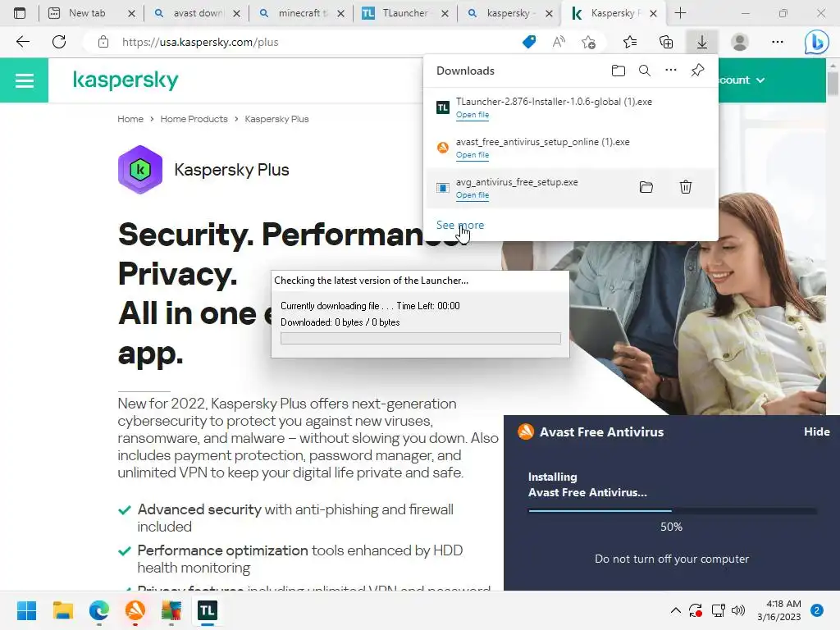Toggle the Downloads toolbar button
The width and height of the screenshot is (840, 630).
tap(702, 42)
